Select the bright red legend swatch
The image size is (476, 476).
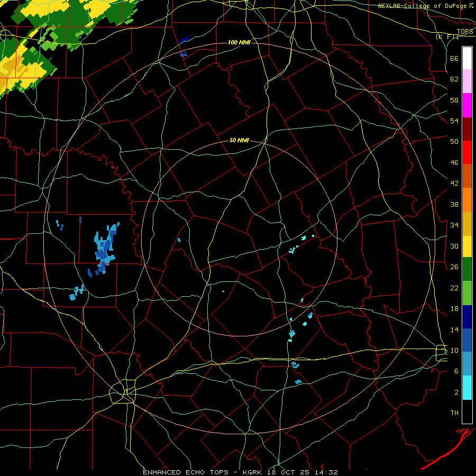(467, 152)
